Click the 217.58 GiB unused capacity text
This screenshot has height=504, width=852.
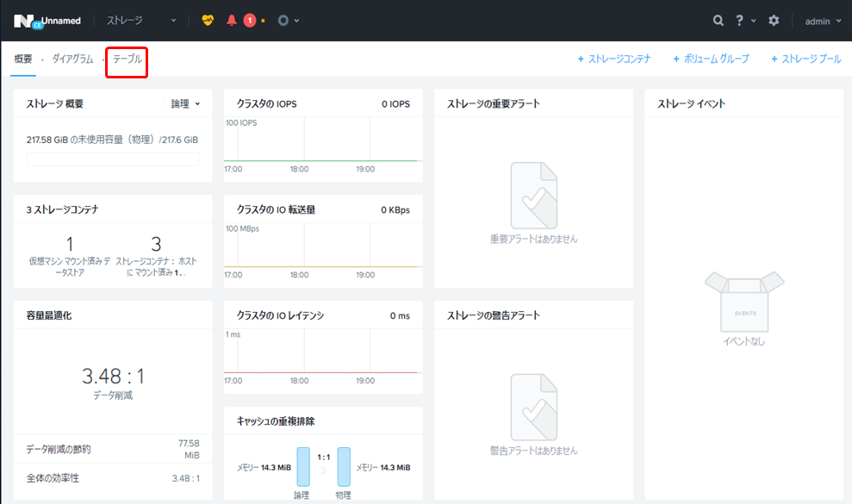click(112, 140)
